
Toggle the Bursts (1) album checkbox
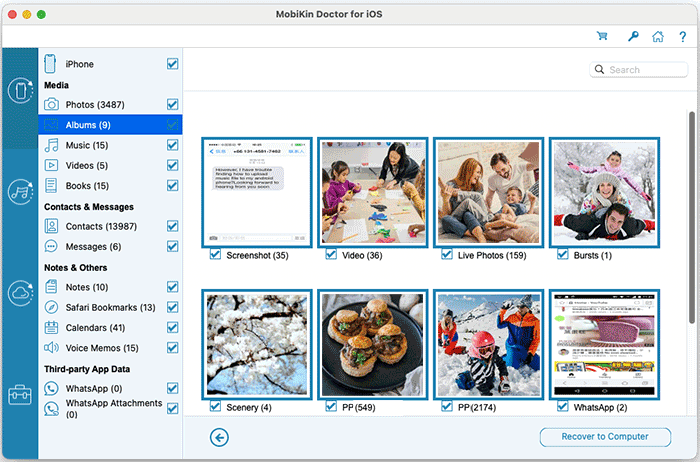(562, 255)
